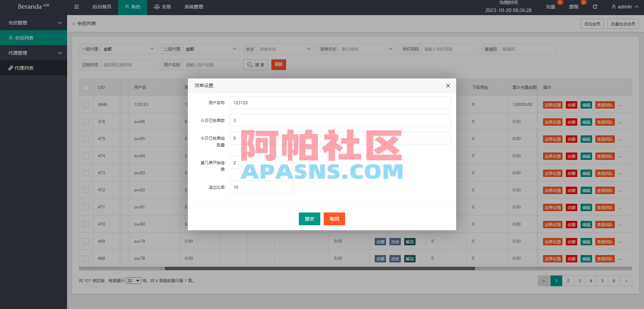Open the 角色 section in top navigation
Screen dimensions: 644x309
[132, 7]
